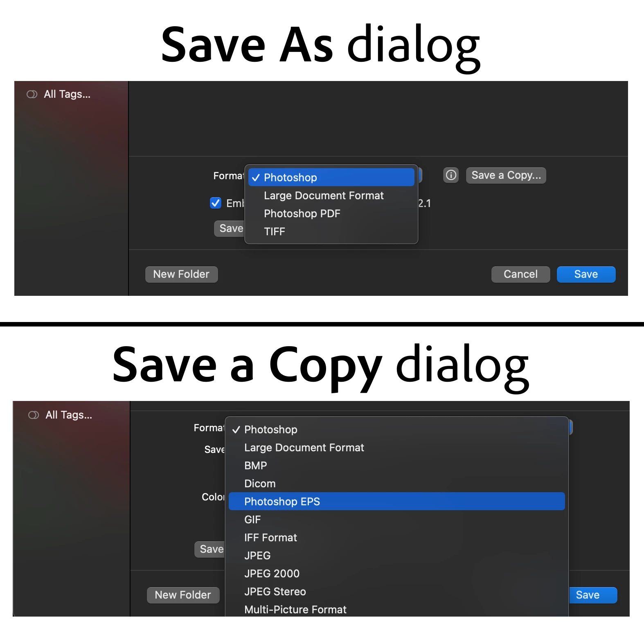Open All Tags... in Save a Copy sidebar
The height and width of the screenshot is (644, 644).
pyautogui.click(x=69, y=415)
